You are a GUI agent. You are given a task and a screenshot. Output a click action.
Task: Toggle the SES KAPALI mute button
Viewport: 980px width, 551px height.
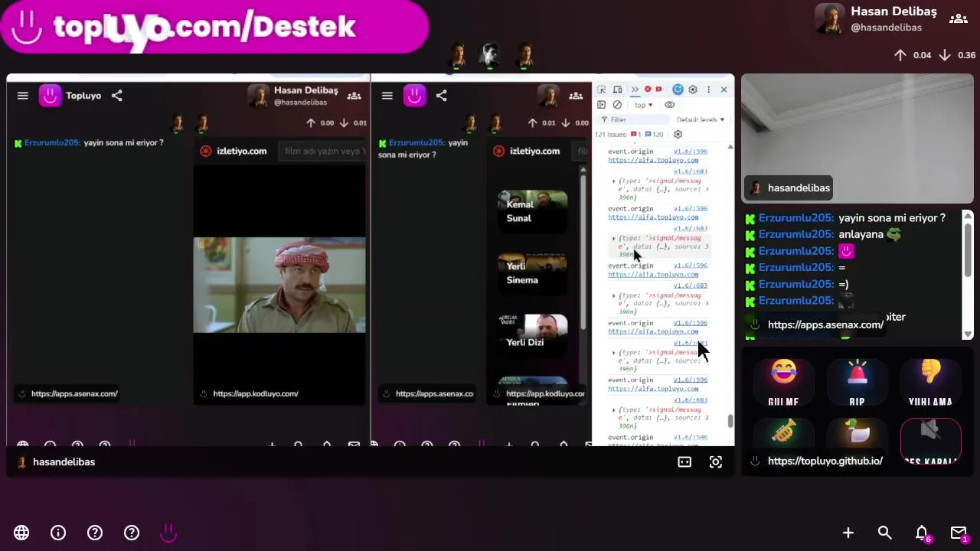(x=930, y=442)
